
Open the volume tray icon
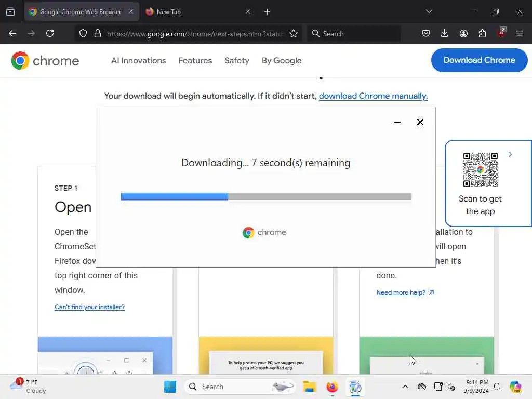pyautogui.click(x=451, y=387)
